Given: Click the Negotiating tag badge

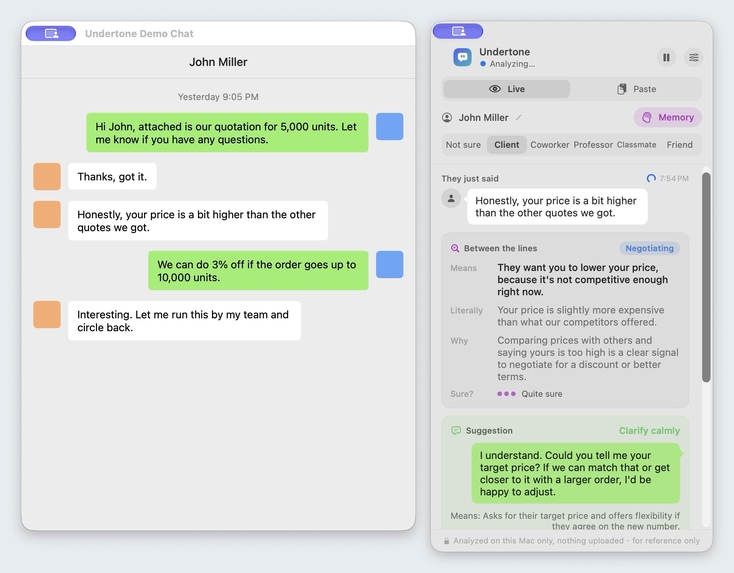Looking at the screenshot, I should [x=649, y=248].
